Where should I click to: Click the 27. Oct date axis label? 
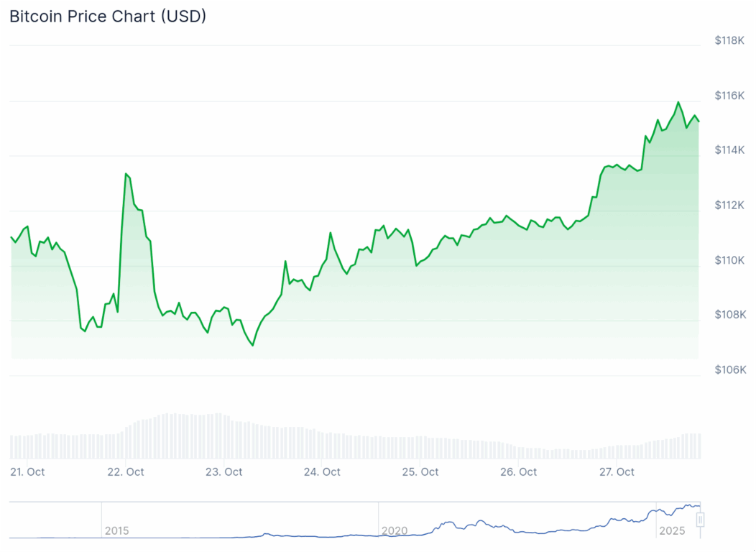(x=617, y=471)
